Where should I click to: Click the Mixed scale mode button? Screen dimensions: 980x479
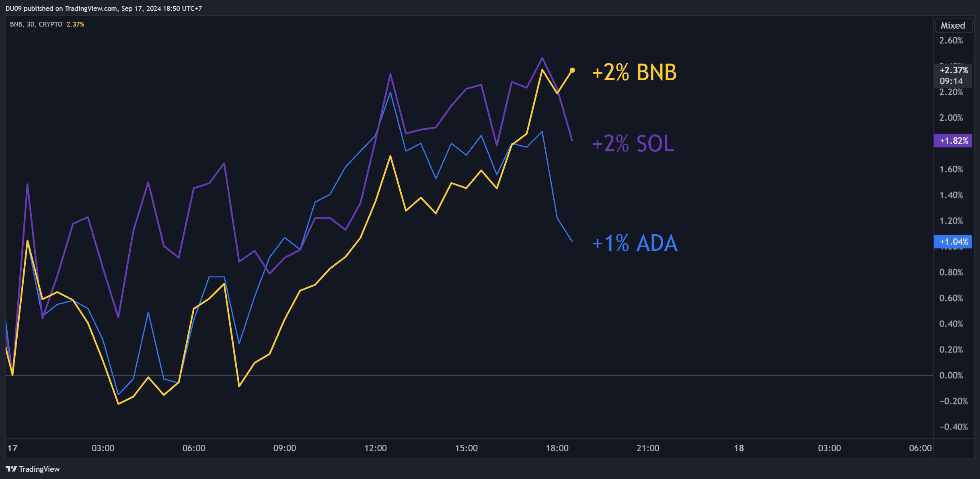(953, 25)
